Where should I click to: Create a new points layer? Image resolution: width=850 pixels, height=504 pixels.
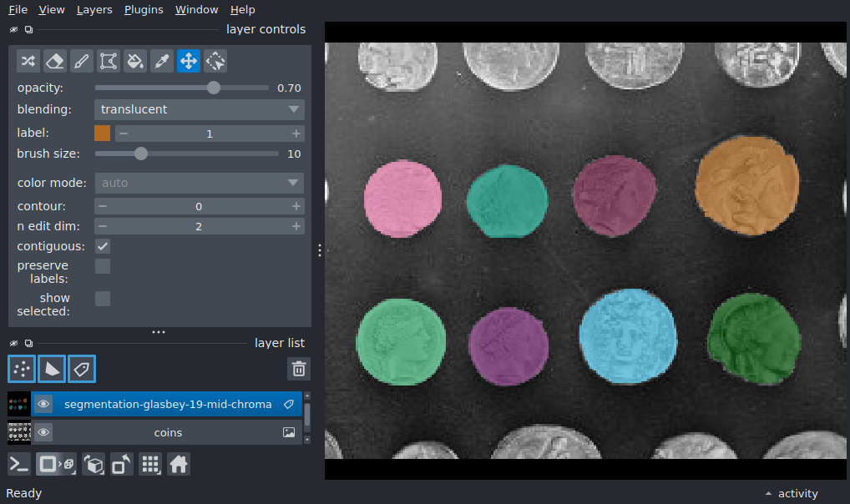click(22, 369)
